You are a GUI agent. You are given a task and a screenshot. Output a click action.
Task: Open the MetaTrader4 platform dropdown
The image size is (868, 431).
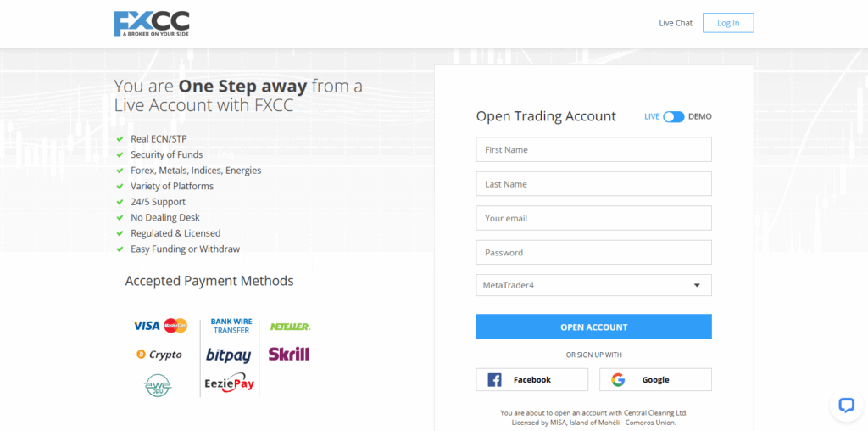coord(593,285)
